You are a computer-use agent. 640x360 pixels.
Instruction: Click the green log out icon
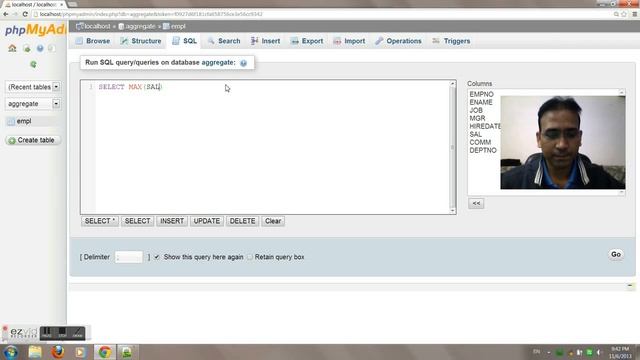(27, 49)
